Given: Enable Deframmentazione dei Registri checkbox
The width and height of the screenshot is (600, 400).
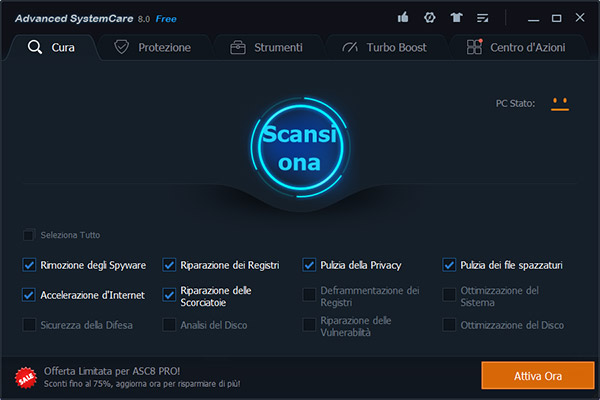Looking at the screenshot, I should [x=309, y=295].
